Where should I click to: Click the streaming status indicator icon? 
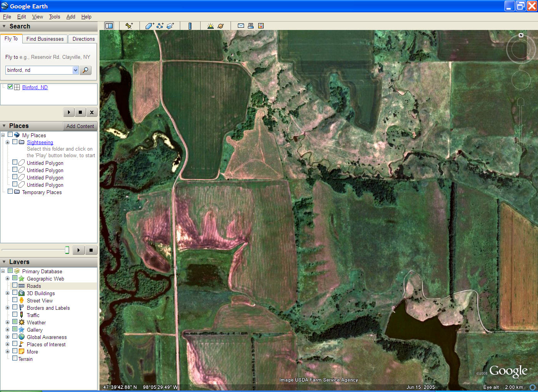pyautogui.click(x=533, y=387)
